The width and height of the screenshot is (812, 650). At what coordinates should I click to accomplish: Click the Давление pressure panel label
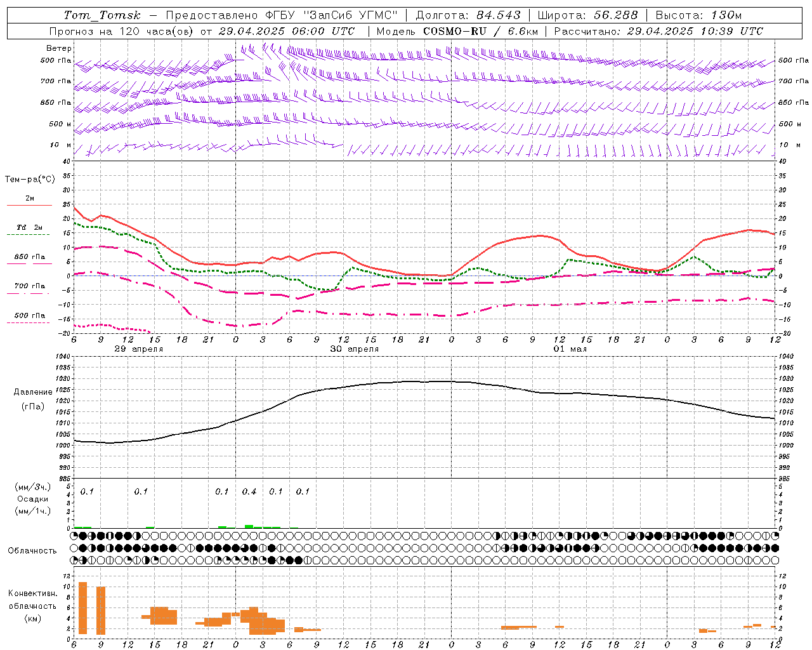pos(33,392)
